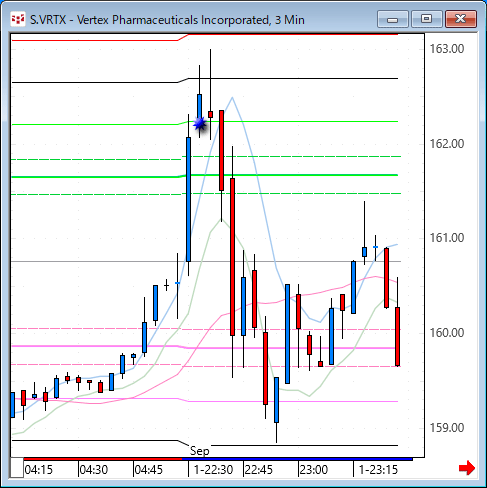Click the 1-22:30 time label
This screenshot has height=488, width=487.
[x=213, y=470]
